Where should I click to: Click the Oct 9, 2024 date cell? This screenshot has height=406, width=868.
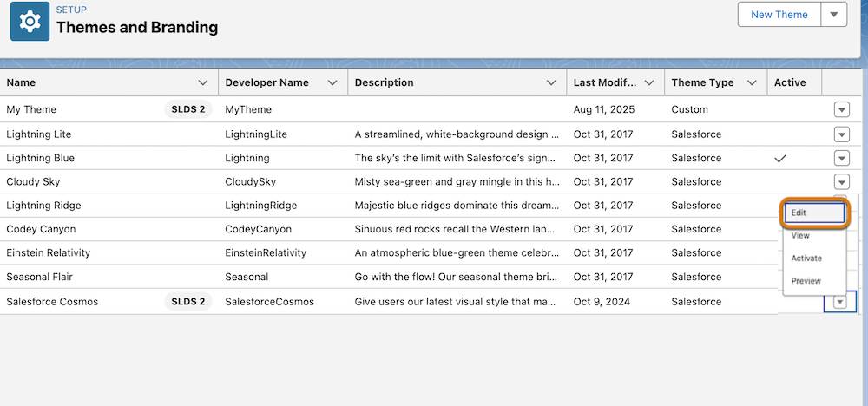(615, 301)
